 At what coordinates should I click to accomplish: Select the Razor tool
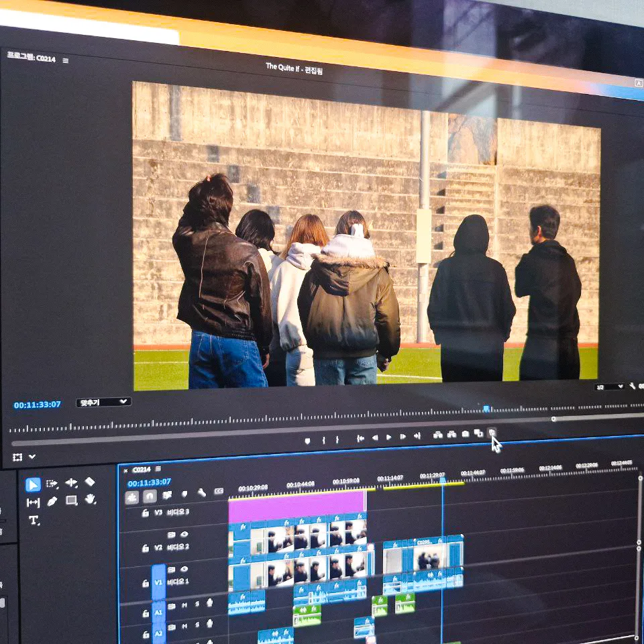(x=90, y=482)
